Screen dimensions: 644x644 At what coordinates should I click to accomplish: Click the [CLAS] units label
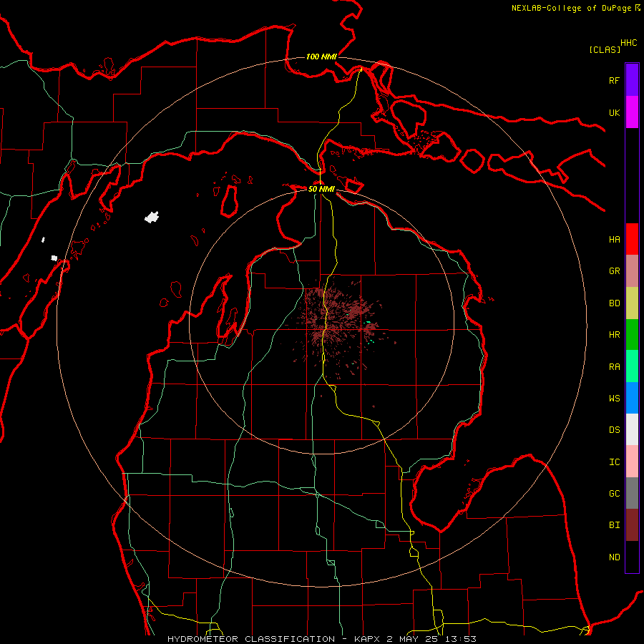[605, 49]
